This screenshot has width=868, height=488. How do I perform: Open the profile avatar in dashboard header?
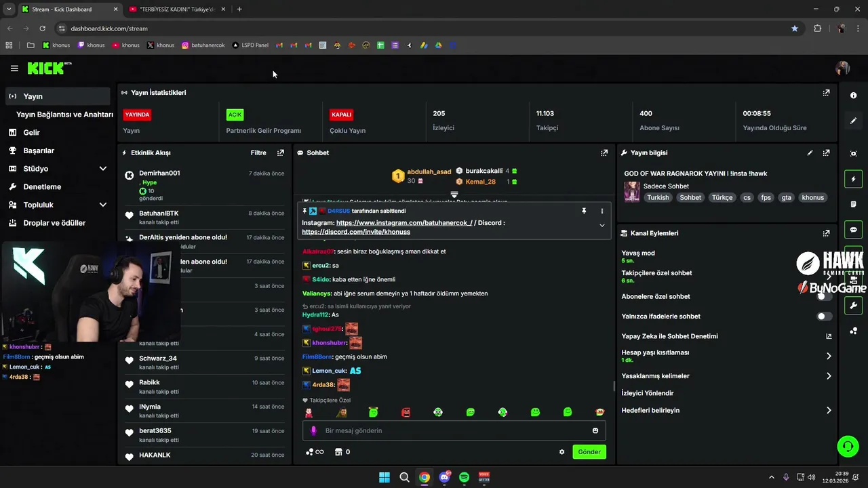click(x=843, y=68)
